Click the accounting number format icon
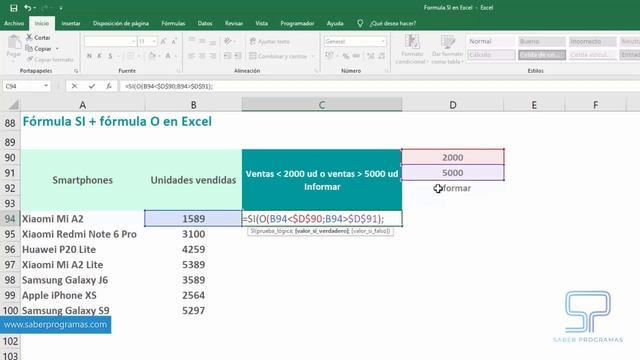Screen dimensions: 640x360 tap(329, 56)
